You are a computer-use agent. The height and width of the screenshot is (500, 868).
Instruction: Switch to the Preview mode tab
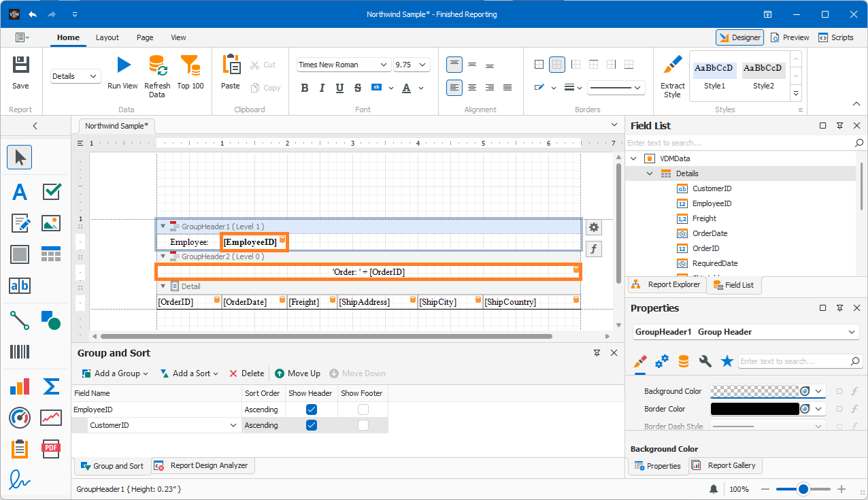point(789,37)
